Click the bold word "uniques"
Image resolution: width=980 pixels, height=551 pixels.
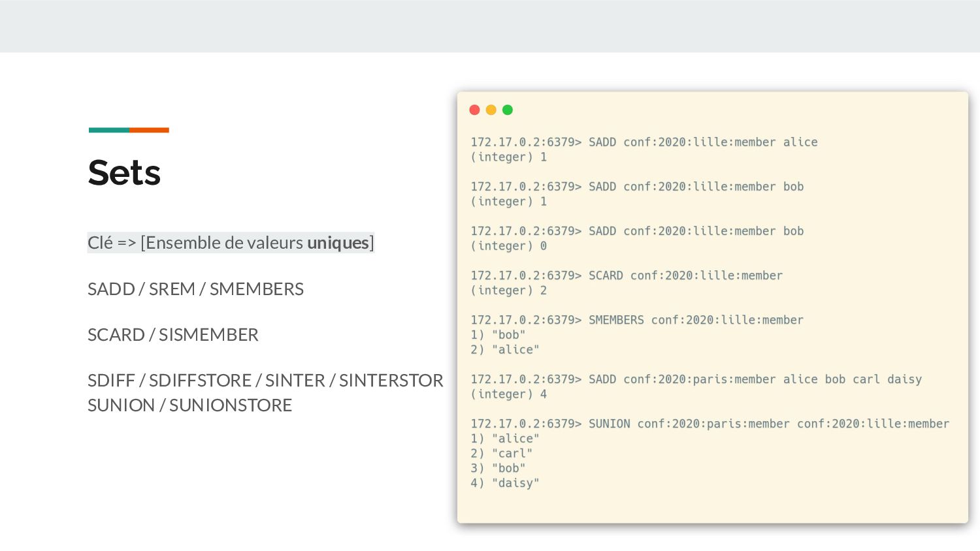point(338,243)
